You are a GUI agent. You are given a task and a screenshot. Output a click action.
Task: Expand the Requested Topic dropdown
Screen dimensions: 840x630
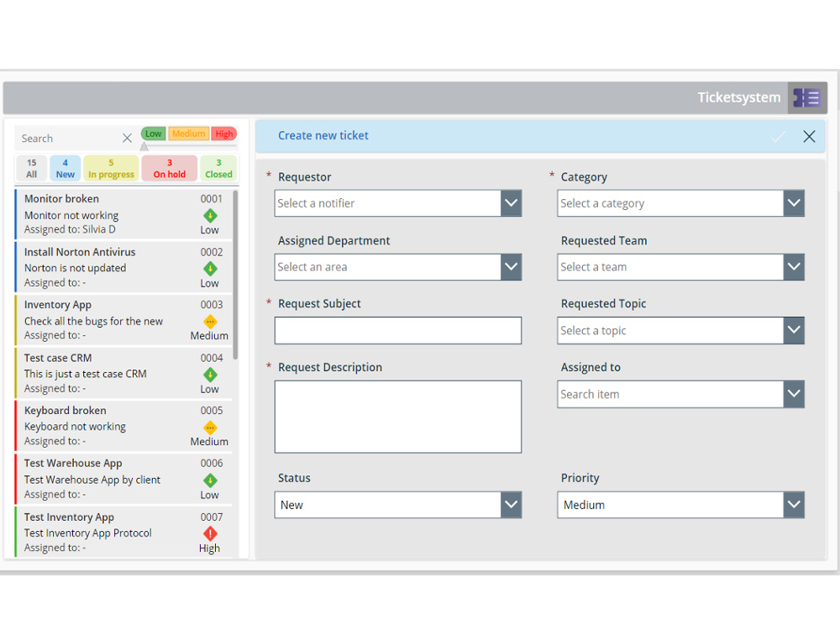pyautogui.click(x=794, y=330)
